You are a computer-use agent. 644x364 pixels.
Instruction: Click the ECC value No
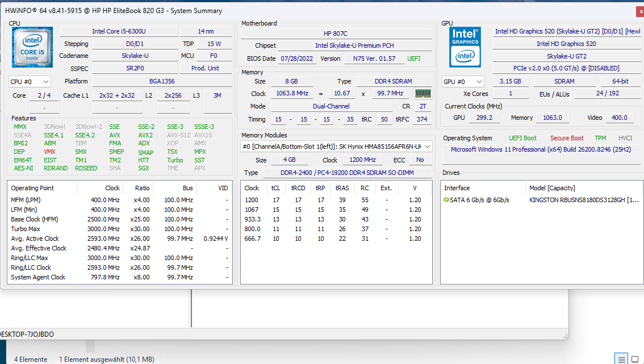pyautogui.click(x=420, y=160)
